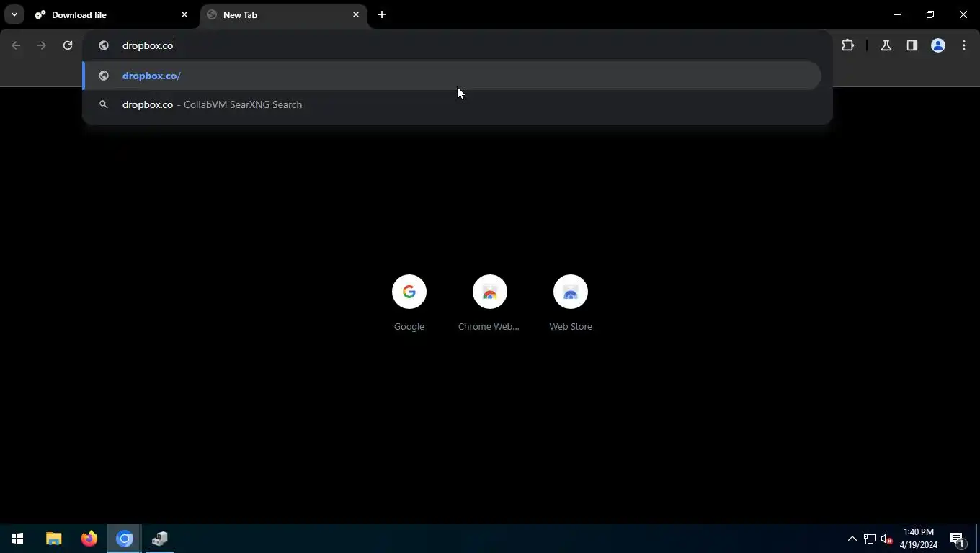Click the address bar containing dropbox.co
This screenshot has width=980, height=553.
458,45
